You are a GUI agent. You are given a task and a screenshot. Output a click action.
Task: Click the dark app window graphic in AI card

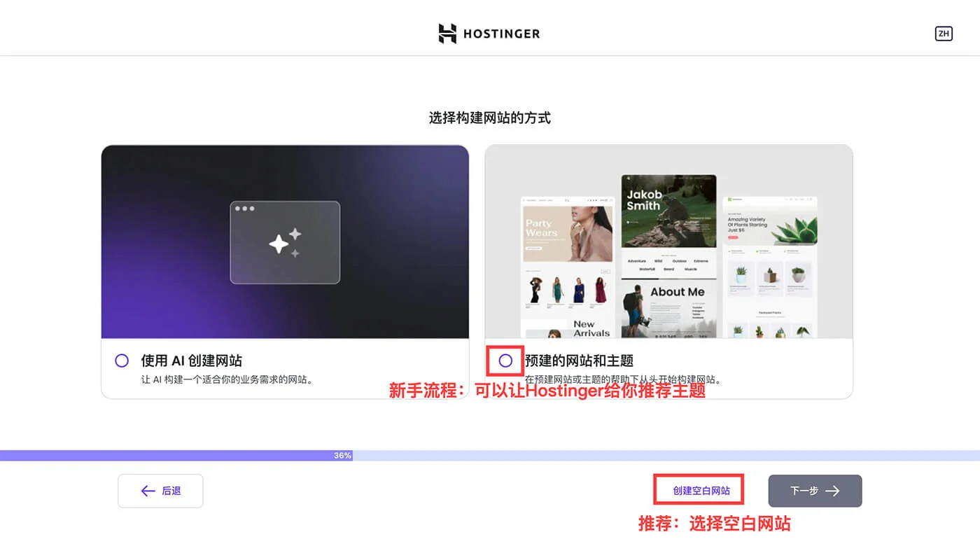click(285, 241)
